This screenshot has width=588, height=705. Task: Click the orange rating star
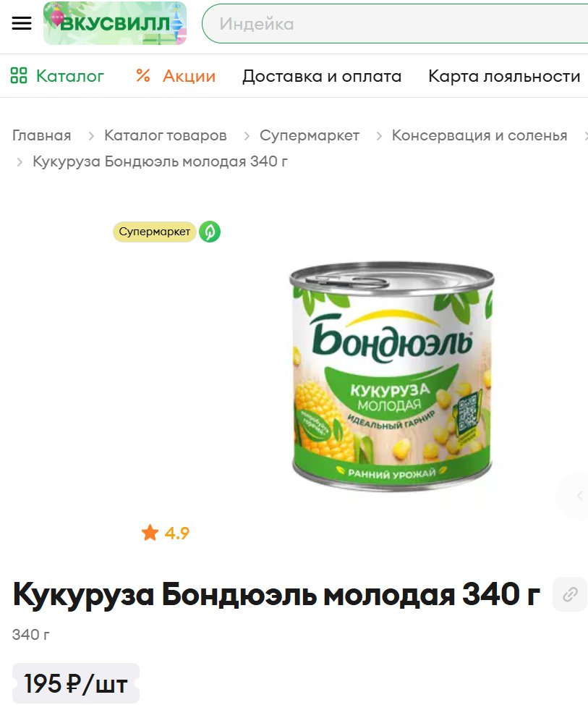click(150, 533)
